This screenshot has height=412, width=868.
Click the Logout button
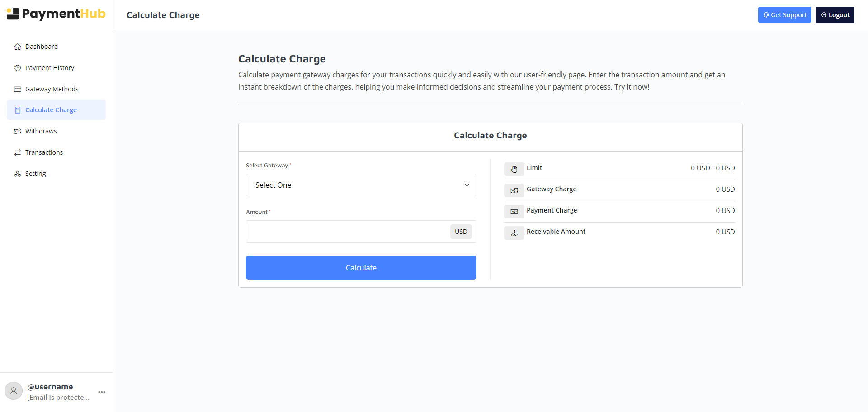click(835, 14)
